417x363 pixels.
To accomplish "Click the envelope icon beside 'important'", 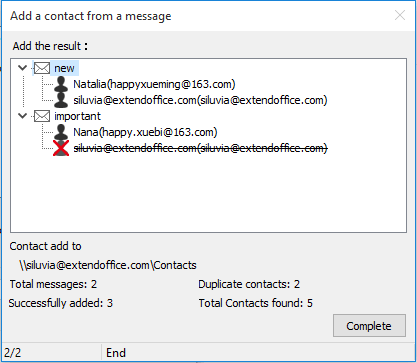I will tap(42, 116).
